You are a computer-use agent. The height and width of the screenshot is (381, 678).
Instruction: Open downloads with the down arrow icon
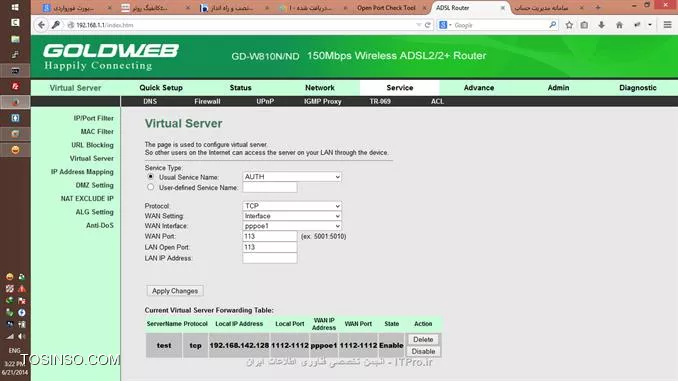pos(601,25)
